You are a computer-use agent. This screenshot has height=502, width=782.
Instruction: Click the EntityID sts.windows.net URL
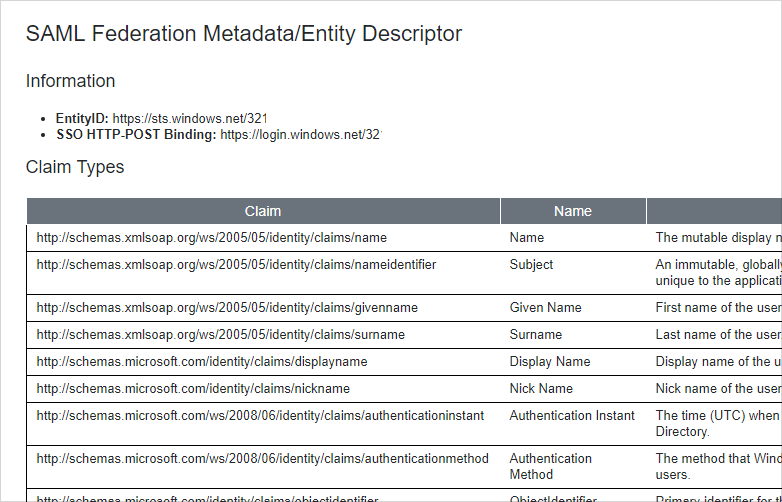point(190,118)
